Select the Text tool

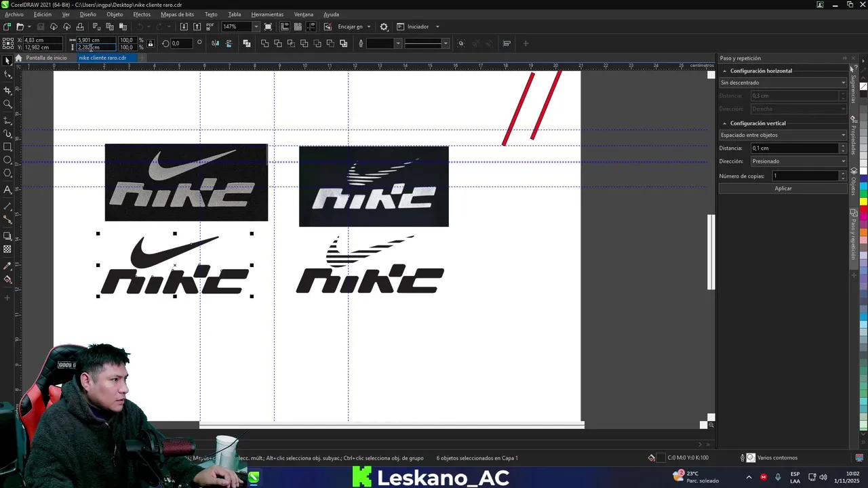tap(7, 190)
